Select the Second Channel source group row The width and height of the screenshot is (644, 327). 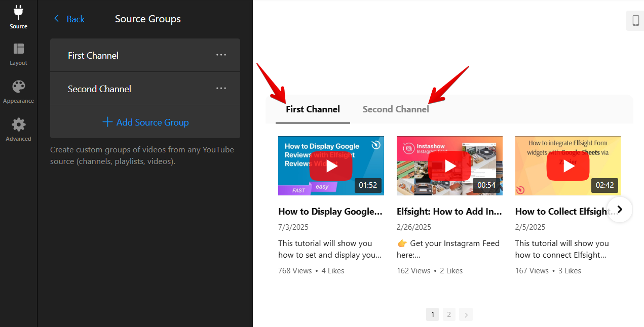point(145,89)
